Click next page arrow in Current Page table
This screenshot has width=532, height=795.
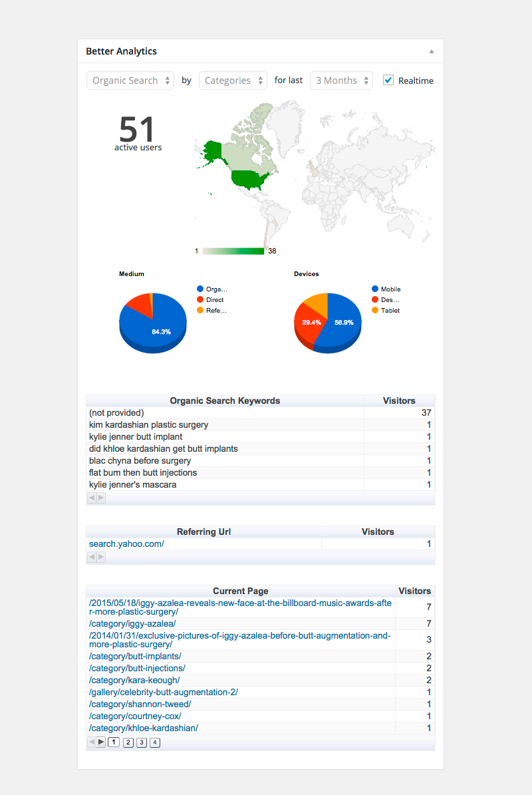(101, 742)
